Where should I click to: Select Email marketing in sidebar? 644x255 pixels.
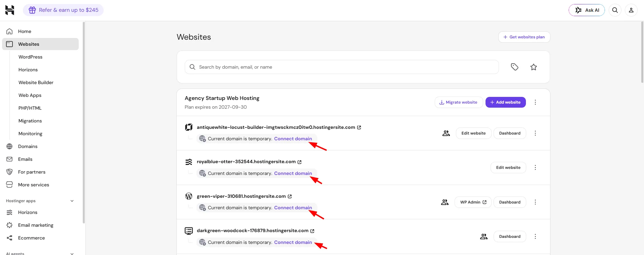click(36, 225)
